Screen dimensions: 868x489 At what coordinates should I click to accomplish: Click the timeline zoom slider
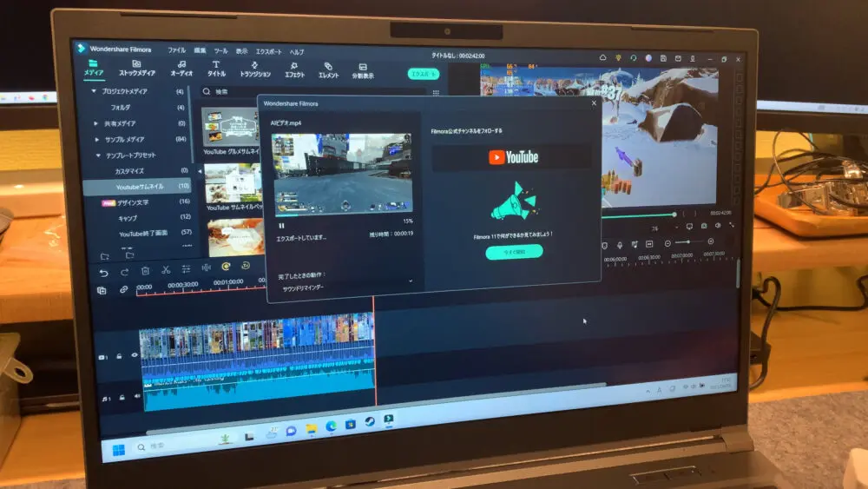pyautogui.click(x=688, y=242)
